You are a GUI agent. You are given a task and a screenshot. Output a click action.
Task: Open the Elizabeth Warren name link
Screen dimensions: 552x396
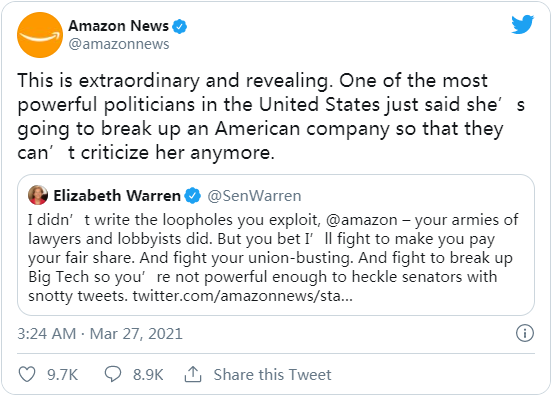click(x=117, y=196)
